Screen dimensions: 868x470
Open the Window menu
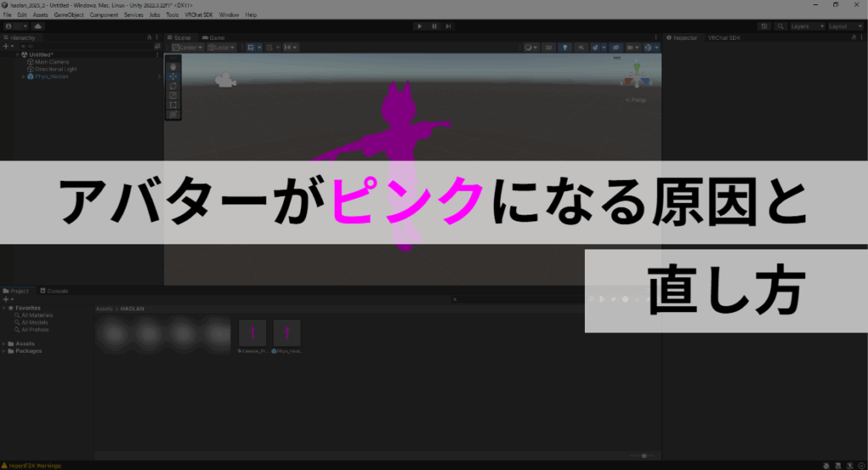[229, 15]
